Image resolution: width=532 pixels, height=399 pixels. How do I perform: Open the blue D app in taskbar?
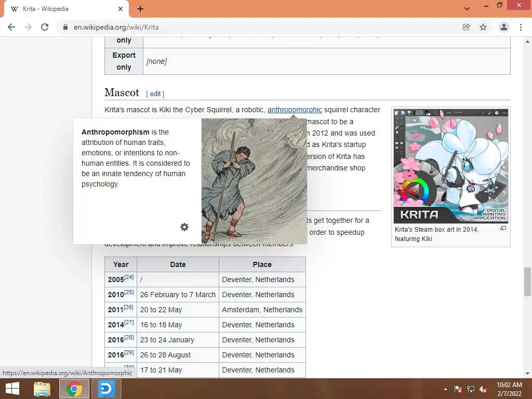pos(106,389)
